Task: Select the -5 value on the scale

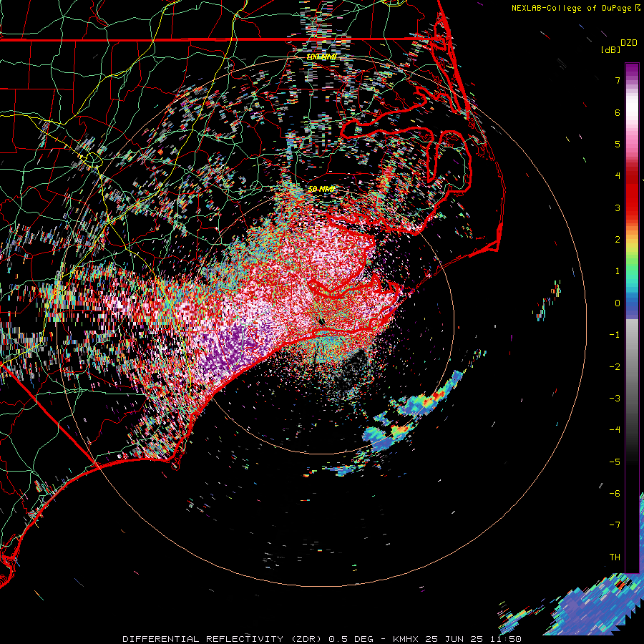Action: coord(615,462)
